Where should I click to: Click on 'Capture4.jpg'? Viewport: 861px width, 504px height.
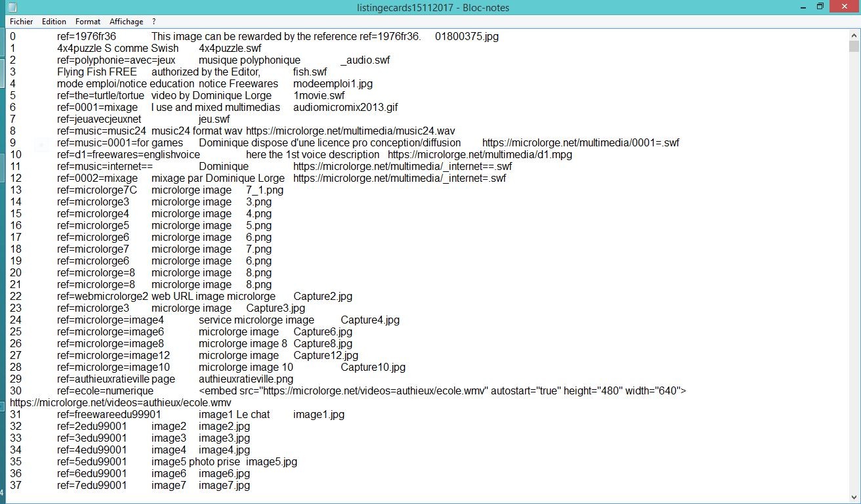[x=370, y=320]
